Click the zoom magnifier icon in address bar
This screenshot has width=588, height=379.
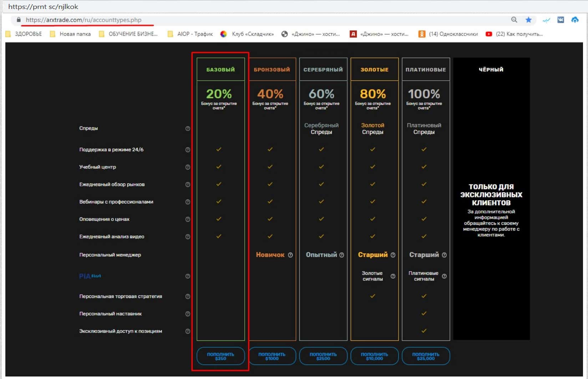point(514,20)
